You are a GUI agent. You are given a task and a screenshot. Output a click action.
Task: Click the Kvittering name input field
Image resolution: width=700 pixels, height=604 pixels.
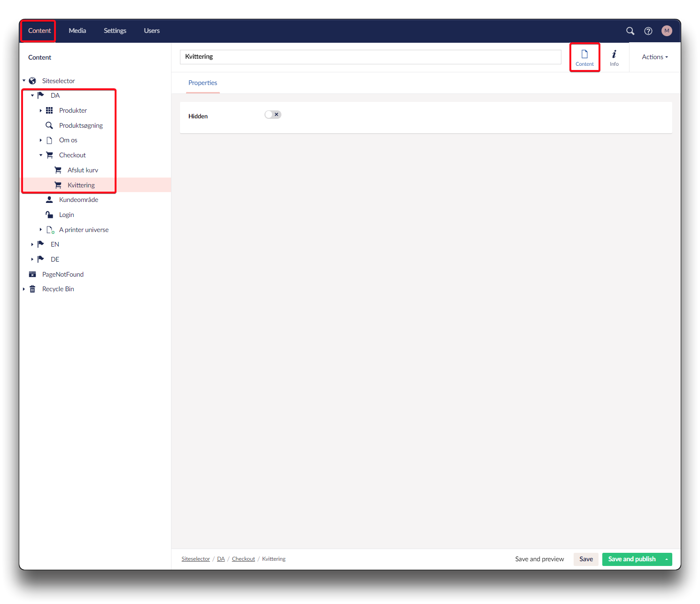[370, 57]
